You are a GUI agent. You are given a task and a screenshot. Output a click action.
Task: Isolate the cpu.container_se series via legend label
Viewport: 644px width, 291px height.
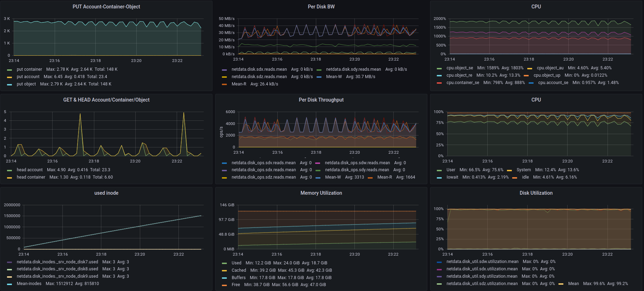coord(462,83)
